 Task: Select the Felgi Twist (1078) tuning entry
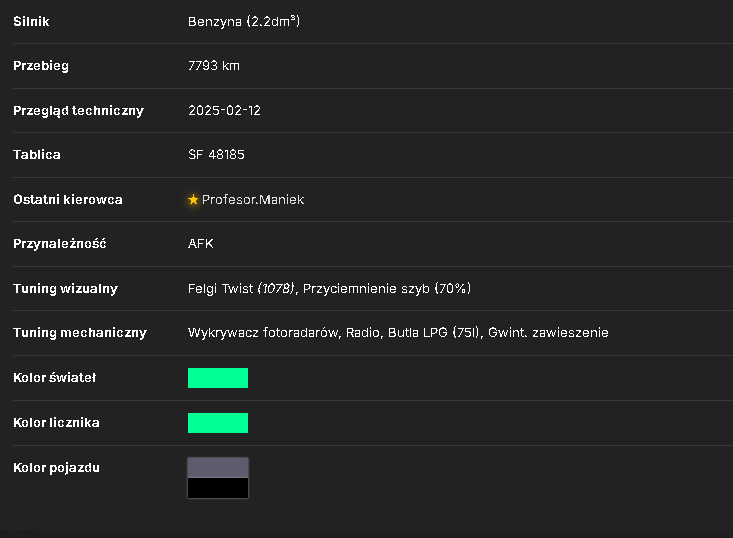(242, 288)
